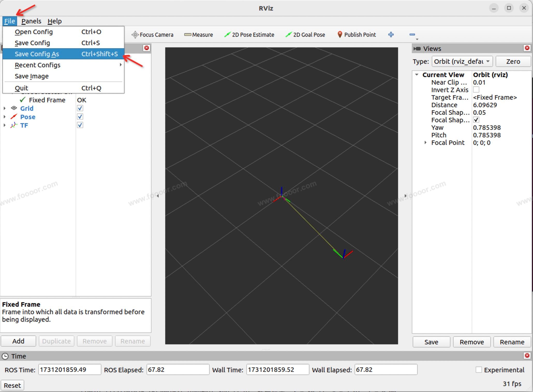
Task: Close the Time panel with red X
Action: click(x=527, y=356)
